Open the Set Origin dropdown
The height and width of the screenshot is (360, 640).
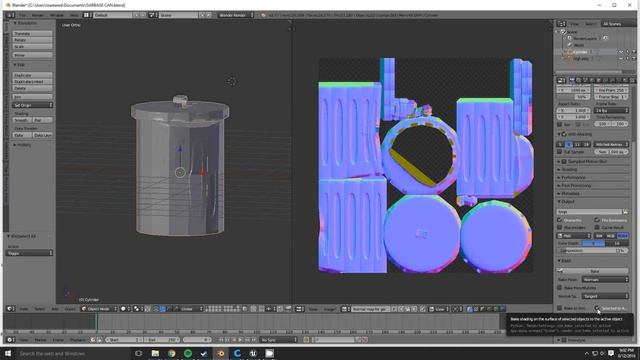pos(32,105)
